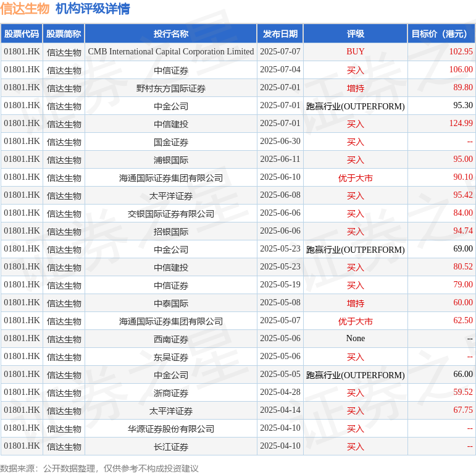The height and width of the screenshot is (474, 476).
Task: Click date 2025-04-28
Action: [x=280, y=392]
